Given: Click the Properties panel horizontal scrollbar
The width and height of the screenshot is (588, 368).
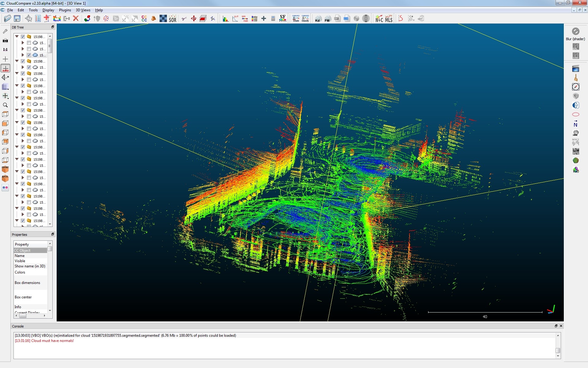Looking at the screenshot, I should click(23, 316).
